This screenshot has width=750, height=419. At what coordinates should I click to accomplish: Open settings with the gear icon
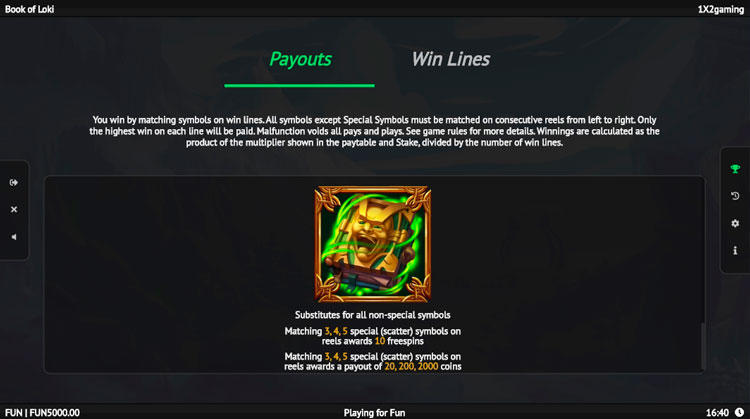(x=735, y=223)
